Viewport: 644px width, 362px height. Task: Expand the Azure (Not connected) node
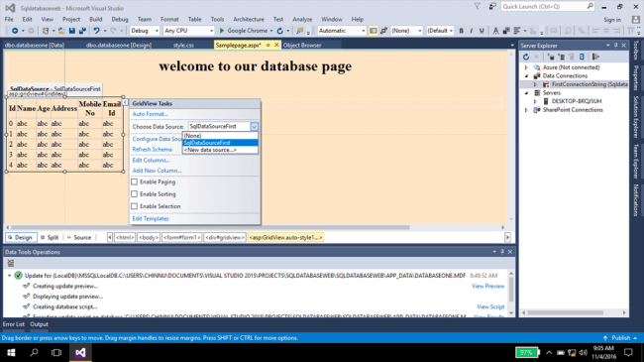[526, 67]
